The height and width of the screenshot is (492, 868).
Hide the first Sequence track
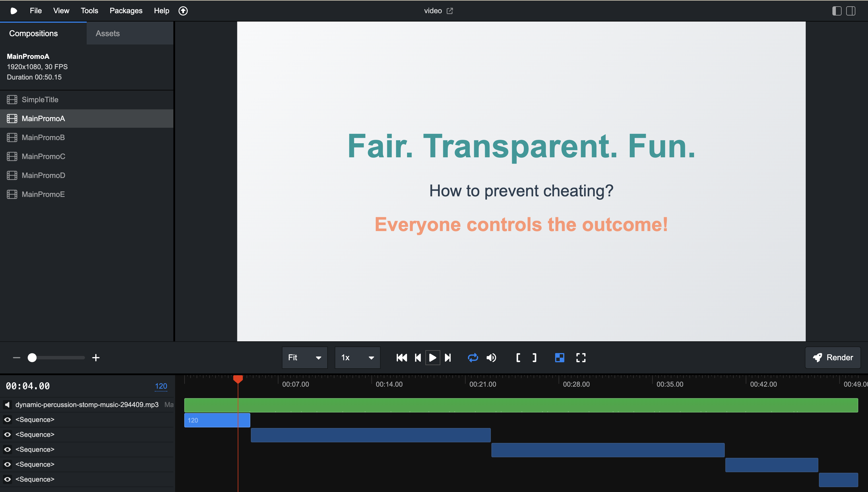[x=7, y=419]
